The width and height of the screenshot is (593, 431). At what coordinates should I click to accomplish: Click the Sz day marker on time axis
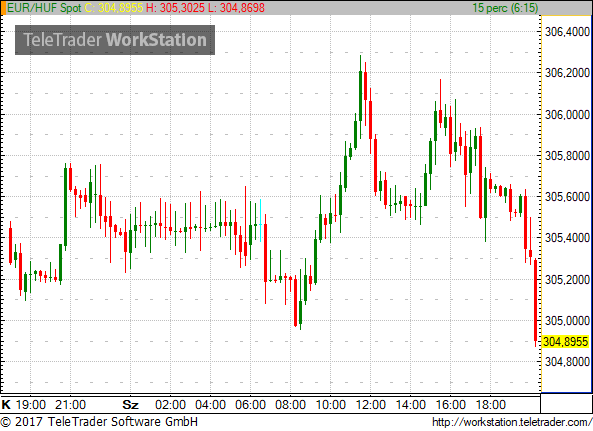pyautogui.click(x=130, y=405)
